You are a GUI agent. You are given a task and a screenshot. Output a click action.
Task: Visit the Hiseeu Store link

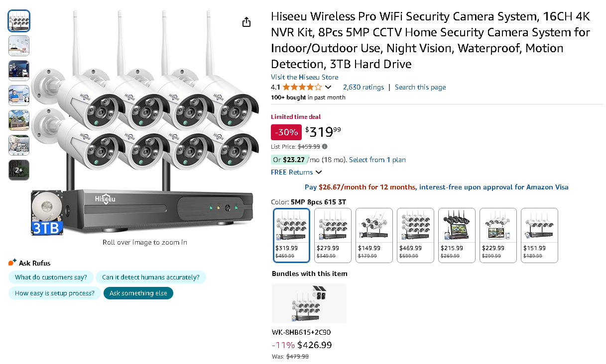pyautogui.click(x=304, y=77)
